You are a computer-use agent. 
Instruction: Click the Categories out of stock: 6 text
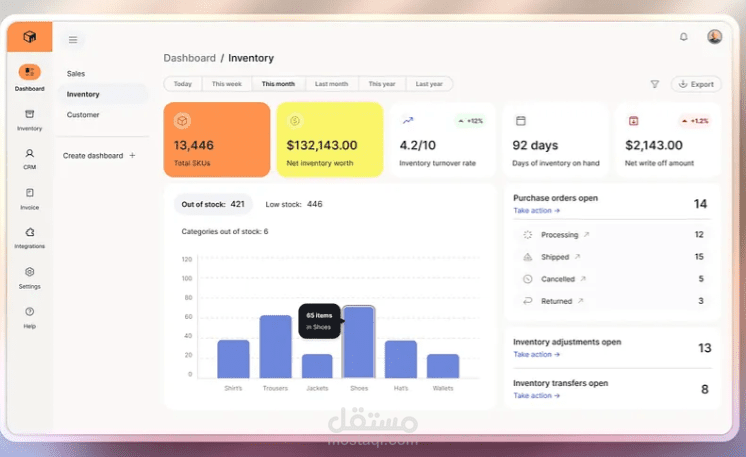click(225, 232)
